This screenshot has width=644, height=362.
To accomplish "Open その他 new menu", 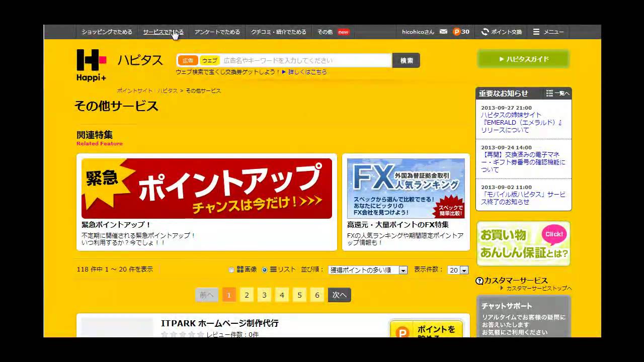I will click(333, 32).
